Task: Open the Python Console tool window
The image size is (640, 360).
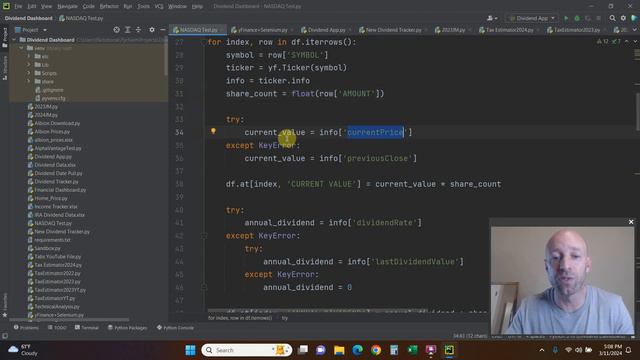Action: [x=176, y=328]
